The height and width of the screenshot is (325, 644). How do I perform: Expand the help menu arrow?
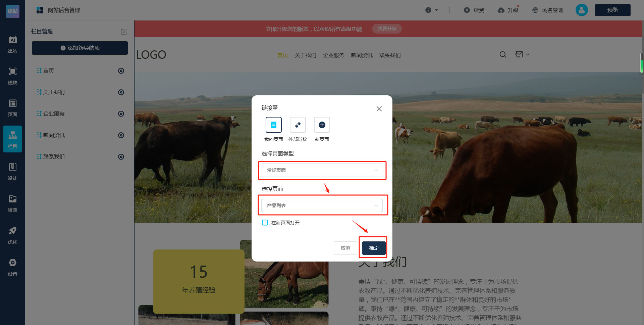pyautogui.click(x=436, y=10)
